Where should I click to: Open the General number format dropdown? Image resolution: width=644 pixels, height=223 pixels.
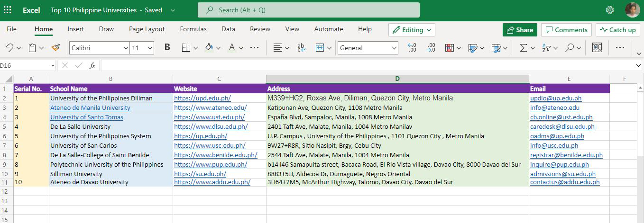(x=394, y=48)
